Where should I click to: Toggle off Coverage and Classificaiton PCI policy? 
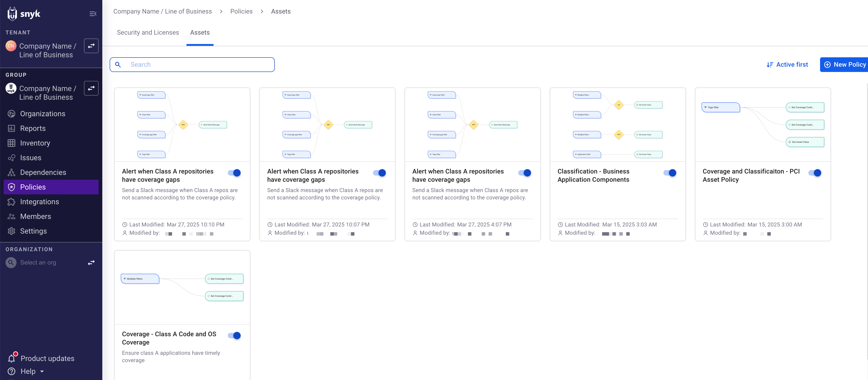(x=815, y=173)
